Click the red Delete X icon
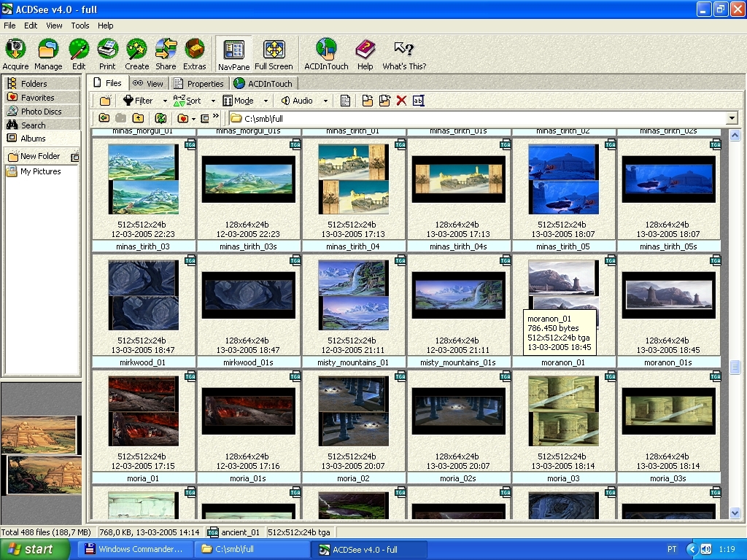The width and height of the screenshot is (747, 560). (x=401, y=101)
